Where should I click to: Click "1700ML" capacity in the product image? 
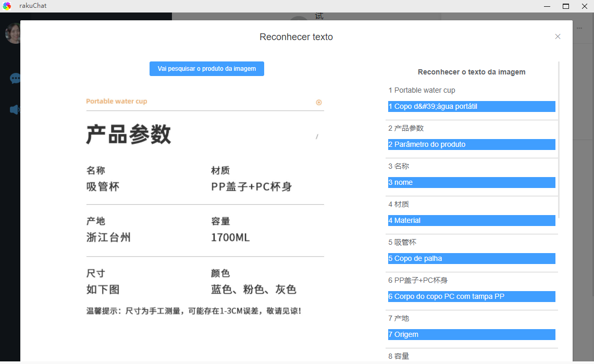coord(230,237)
